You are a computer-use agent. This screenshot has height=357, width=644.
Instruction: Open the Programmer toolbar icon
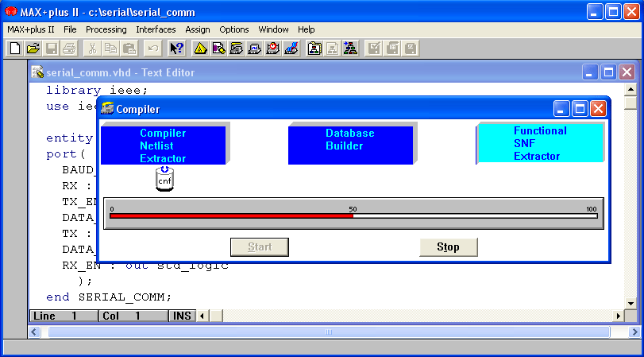pos(291,49)
